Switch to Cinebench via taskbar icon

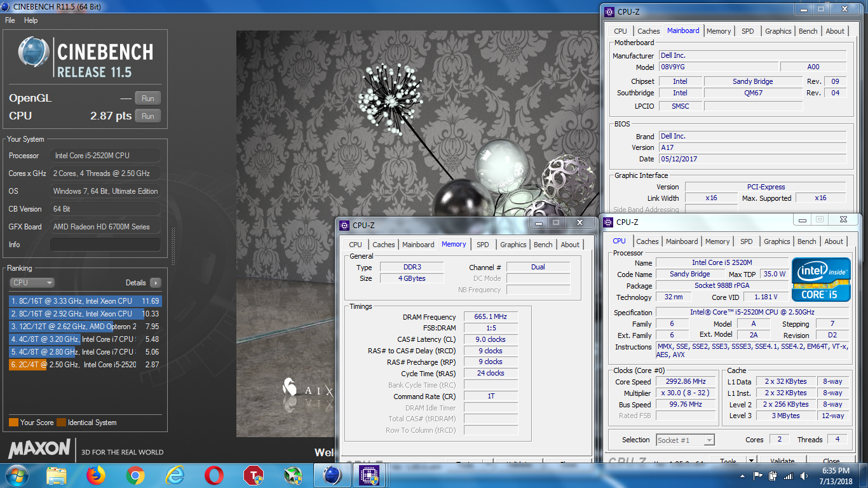332,475
